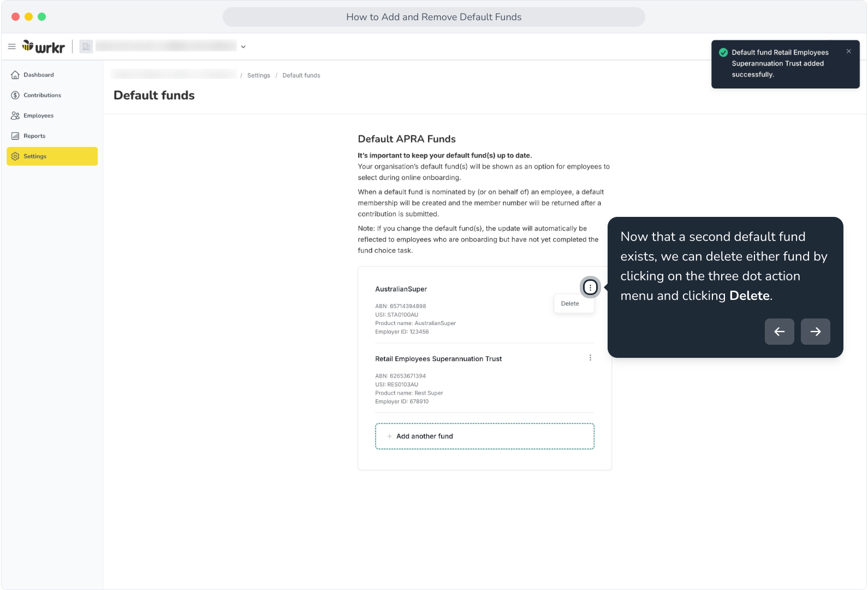868x590 pixels.
Task: Open the Retail Employees Superannuation Trust three-dot menu
Action: tap(590, 358)
